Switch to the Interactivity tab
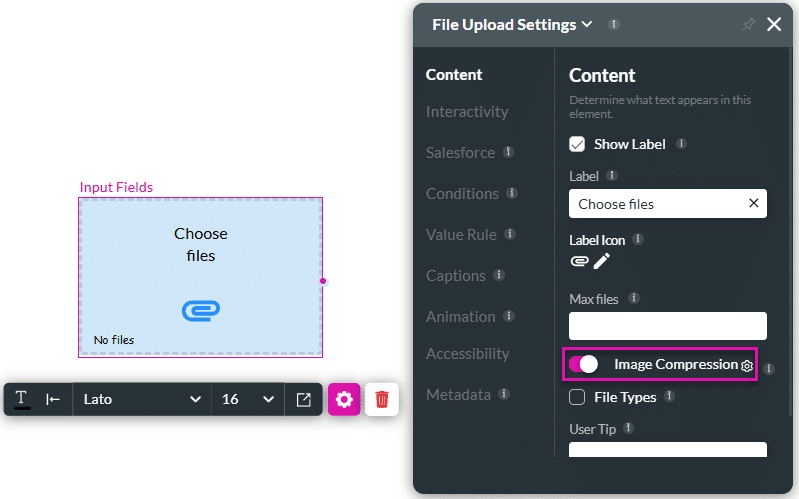 click(x=467, y=112)
